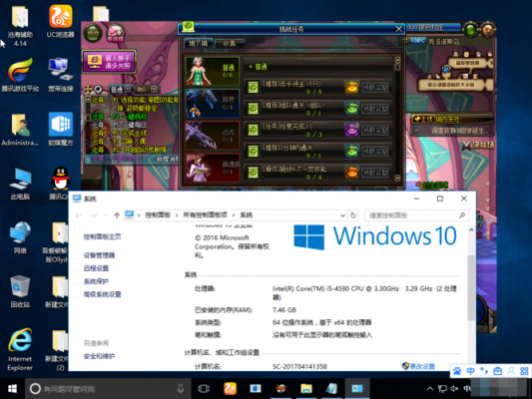Viewport: 532px width, 399px height.
Task: Open the 回收站 recycle bin icon
Action: pyautogui.click(x=20, y=291)
